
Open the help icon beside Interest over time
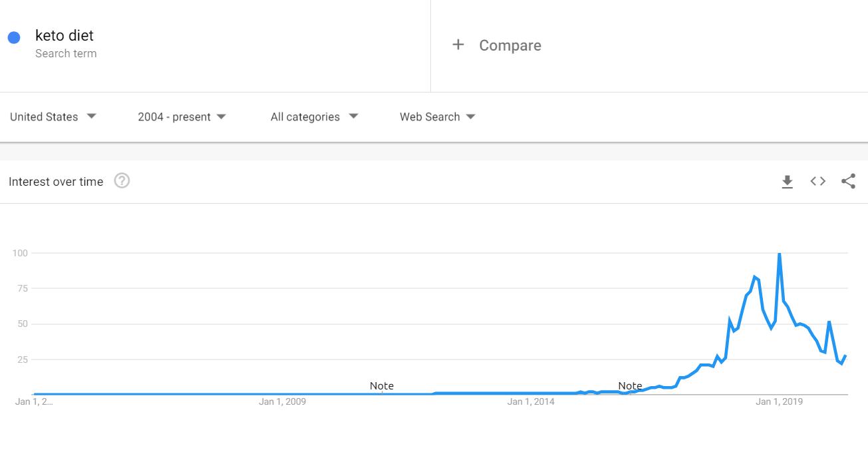[x=122, y=181]
